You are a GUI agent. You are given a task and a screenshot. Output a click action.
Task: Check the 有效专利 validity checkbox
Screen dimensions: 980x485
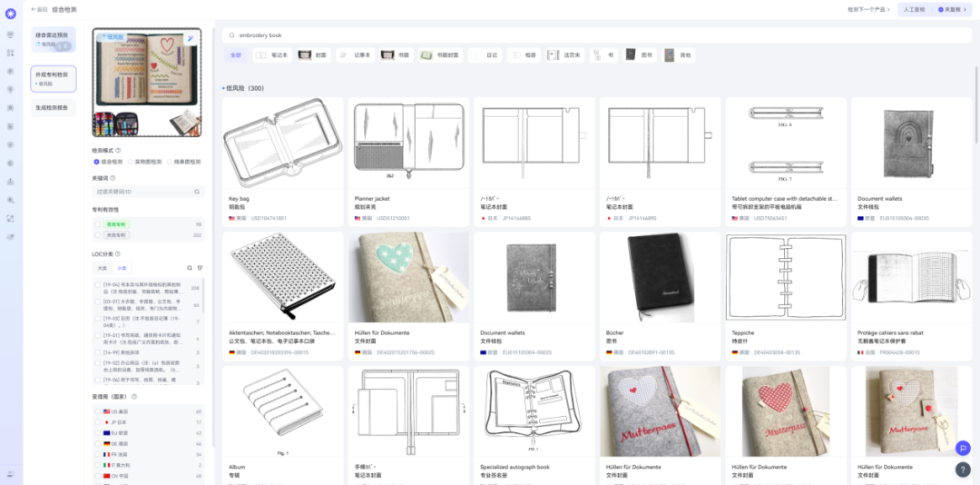98,223
